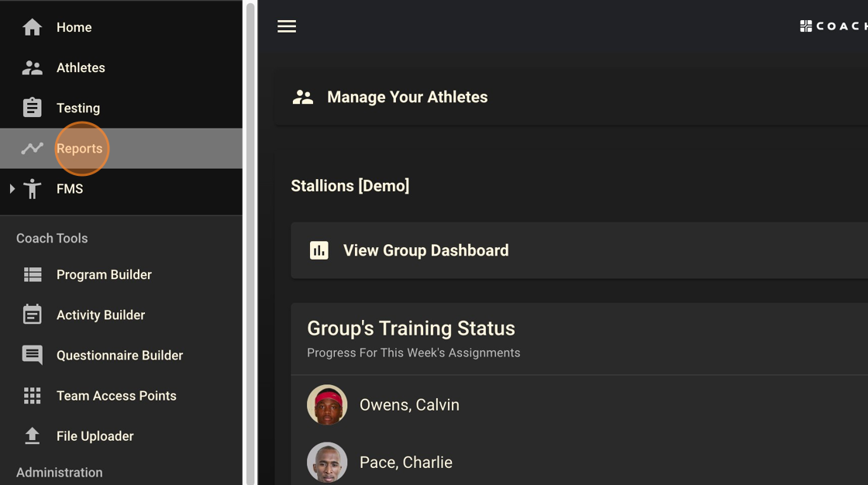Select Reports from the navigation menu
The width and height of the screenshot is (868, 485).
[x=80, y=148]
